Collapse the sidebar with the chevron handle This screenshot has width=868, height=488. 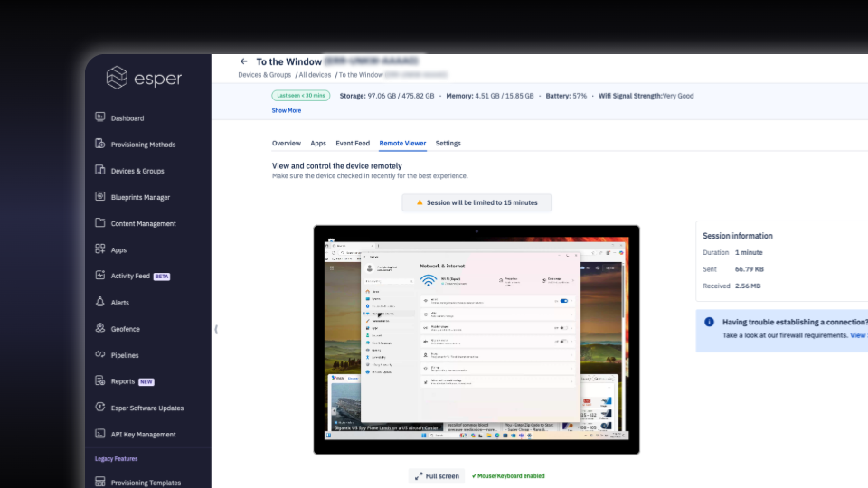tap(216, 329)
